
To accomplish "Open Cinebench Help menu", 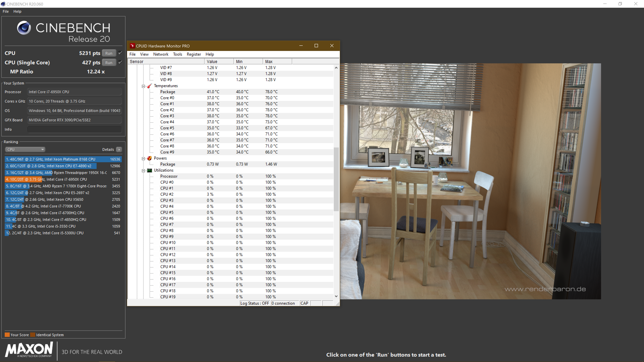I will pos(17,12).
